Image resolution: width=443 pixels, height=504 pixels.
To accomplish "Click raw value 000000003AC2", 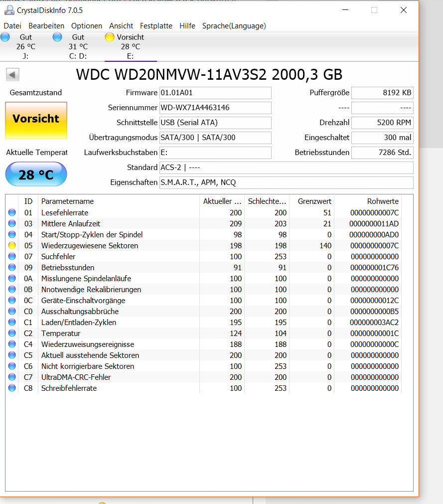I will (x=374, y=323).
